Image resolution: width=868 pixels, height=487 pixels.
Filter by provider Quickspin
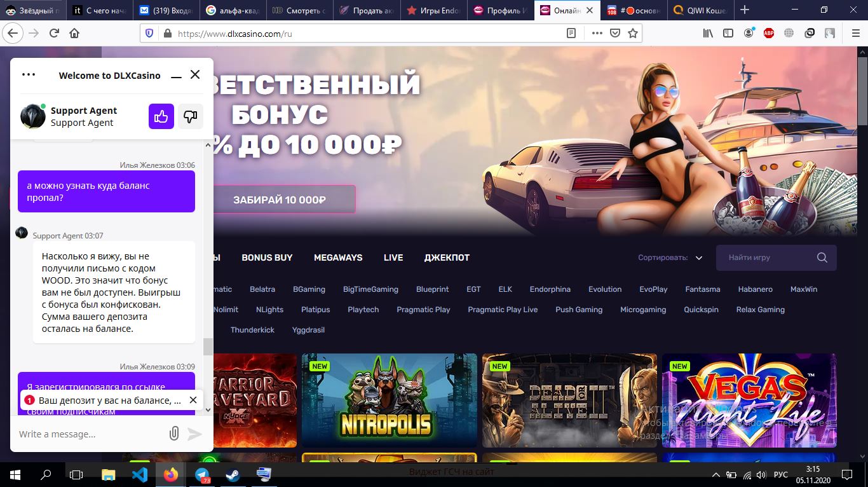pyautogui.click(x=701, y=310)
